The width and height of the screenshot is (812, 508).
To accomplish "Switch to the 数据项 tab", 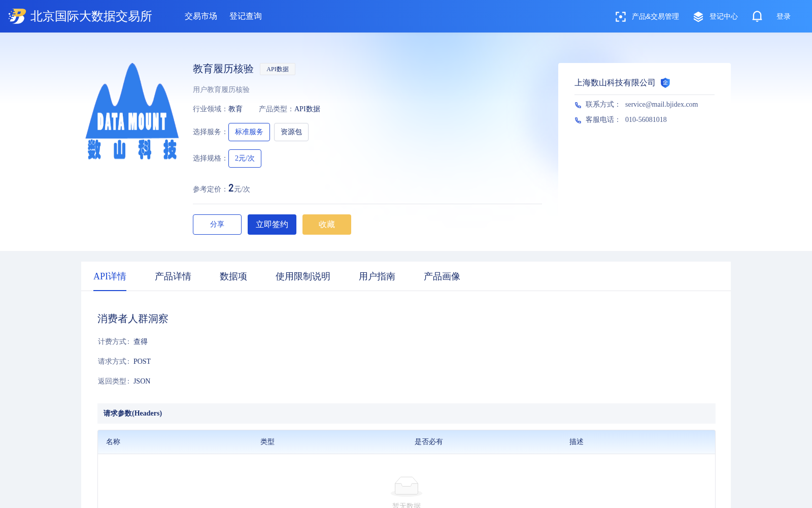I will (233, 276).
